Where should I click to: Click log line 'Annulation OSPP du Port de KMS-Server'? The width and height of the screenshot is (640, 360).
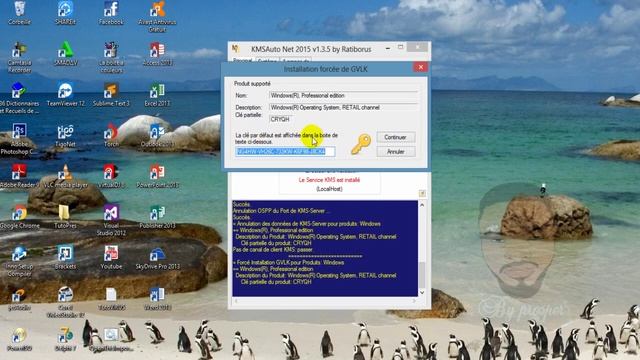pyautogui.click(x=280, y=211)
